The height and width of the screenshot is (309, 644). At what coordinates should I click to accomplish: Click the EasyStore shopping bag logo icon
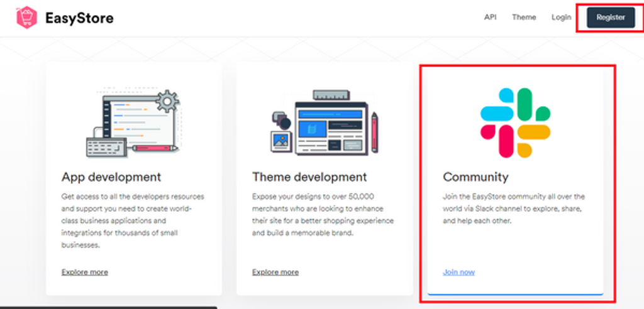pos(26,18)
